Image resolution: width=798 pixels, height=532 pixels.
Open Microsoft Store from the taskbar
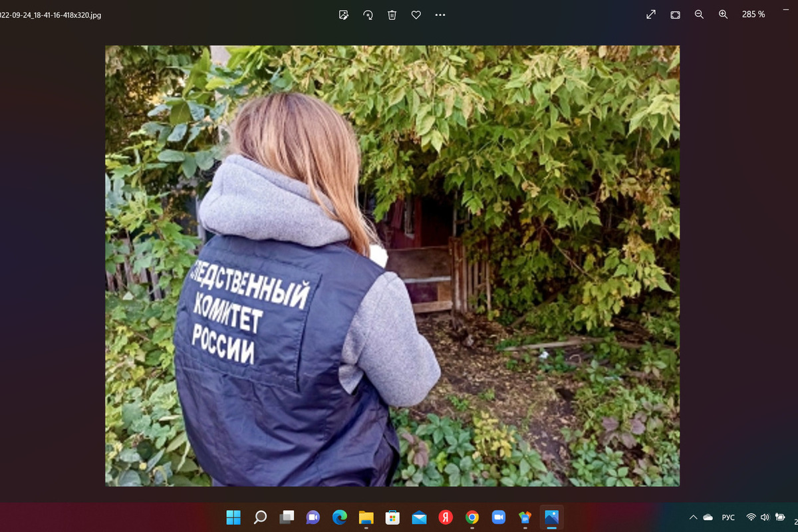coord(392,517)
